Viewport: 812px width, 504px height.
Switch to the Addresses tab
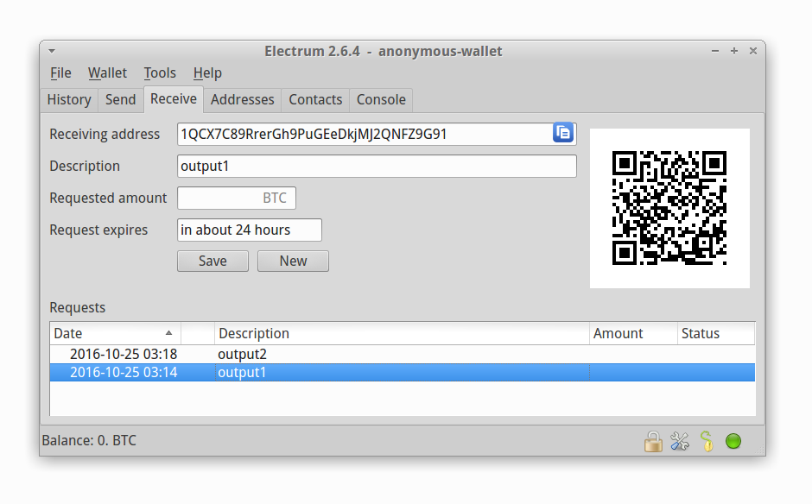242,99
